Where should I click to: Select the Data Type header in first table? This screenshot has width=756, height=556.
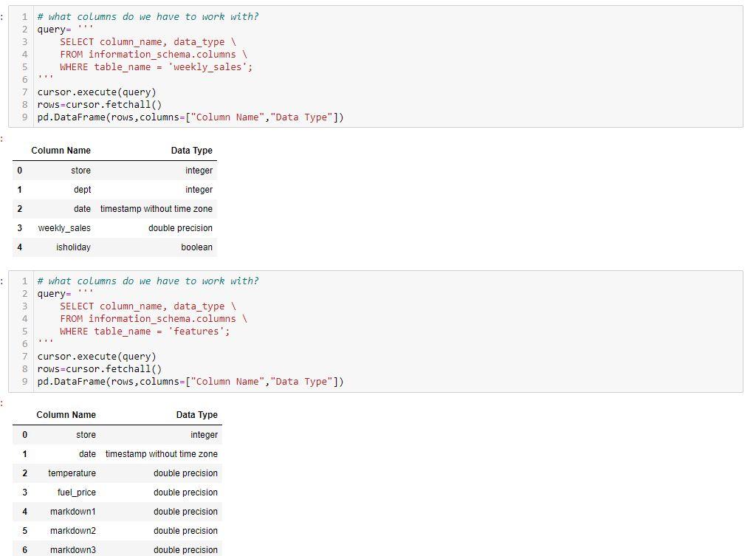191,150
